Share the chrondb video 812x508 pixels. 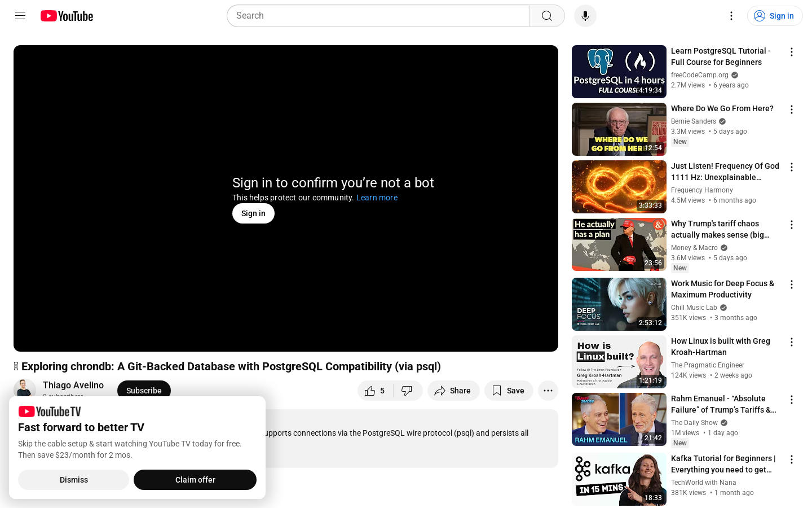[x=453, y=391]
